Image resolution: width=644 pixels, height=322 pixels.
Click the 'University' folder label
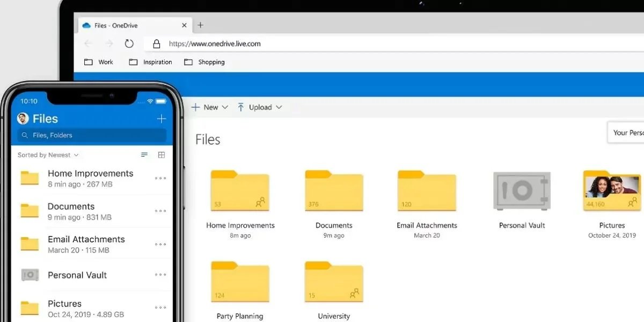click(334, 316)
